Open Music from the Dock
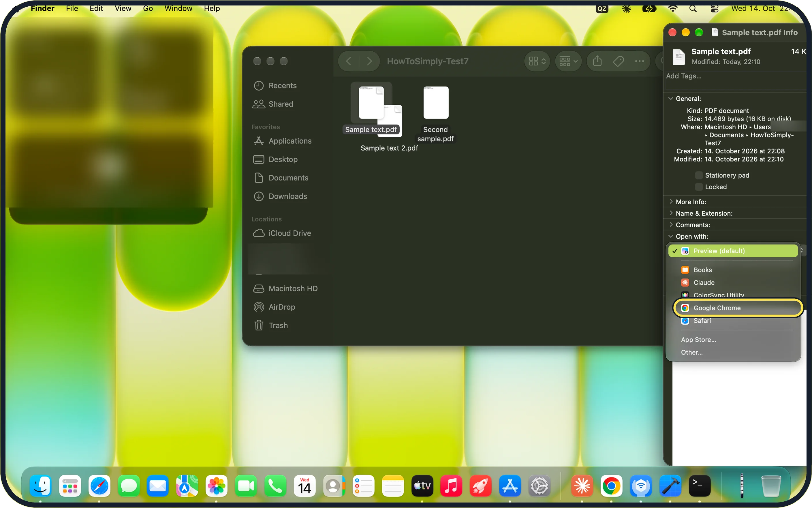Screen dimensions: 812x508 coord(451,486)
